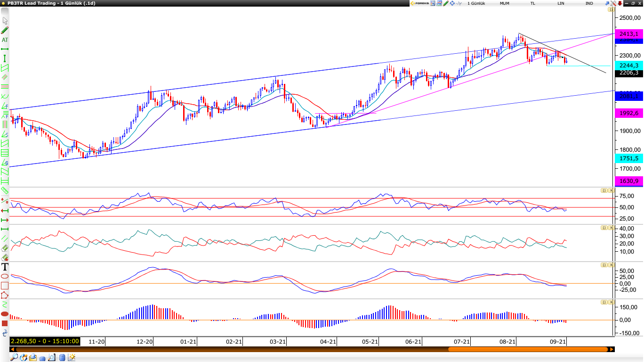Open the magnifier zoom tool at bottom

click(x=14, y=358)
